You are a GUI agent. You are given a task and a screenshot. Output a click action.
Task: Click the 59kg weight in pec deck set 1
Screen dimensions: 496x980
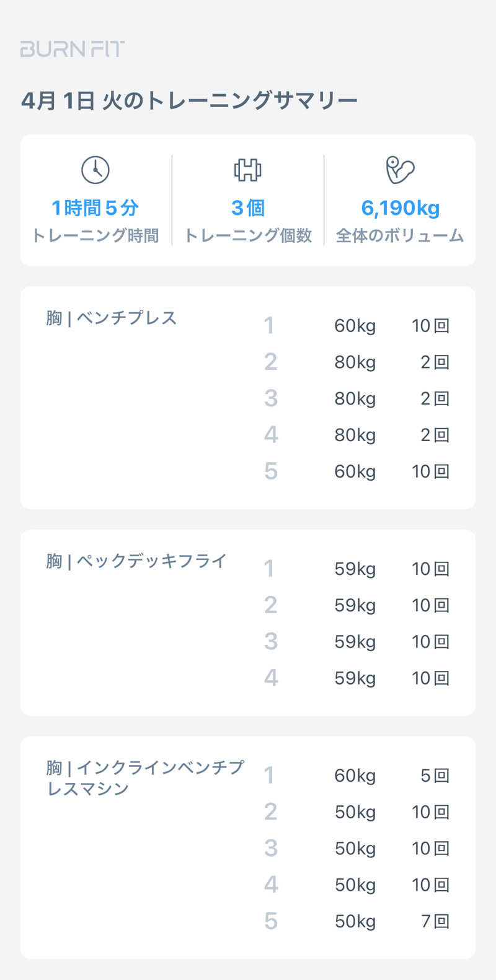pos(355,569)
